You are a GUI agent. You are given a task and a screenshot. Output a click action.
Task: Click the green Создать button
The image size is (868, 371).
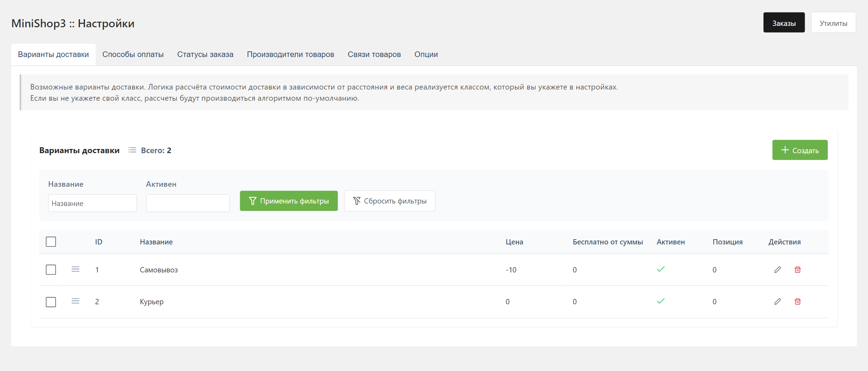800,150
